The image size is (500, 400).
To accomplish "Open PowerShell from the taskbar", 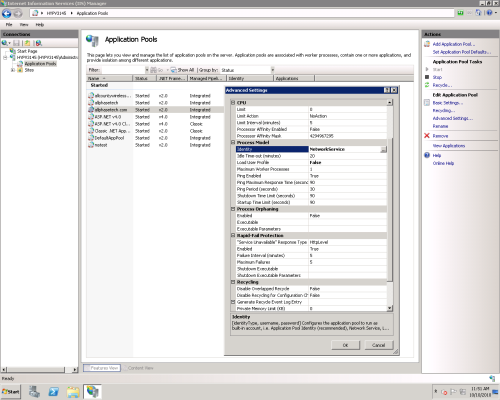I will click(53, 392).
